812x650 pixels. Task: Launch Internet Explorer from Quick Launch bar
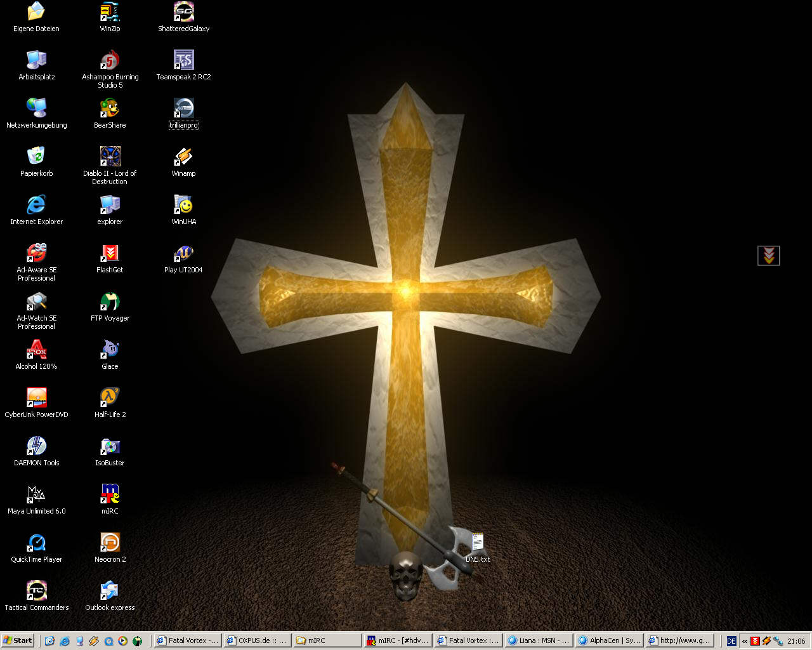65,641
